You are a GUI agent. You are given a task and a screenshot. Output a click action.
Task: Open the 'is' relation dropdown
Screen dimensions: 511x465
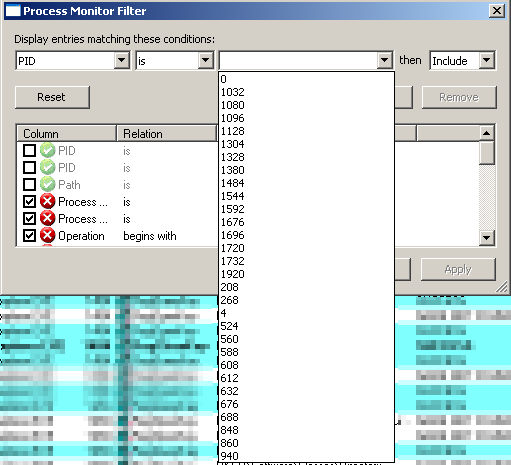pyautogui.click(x=205, y=60)
